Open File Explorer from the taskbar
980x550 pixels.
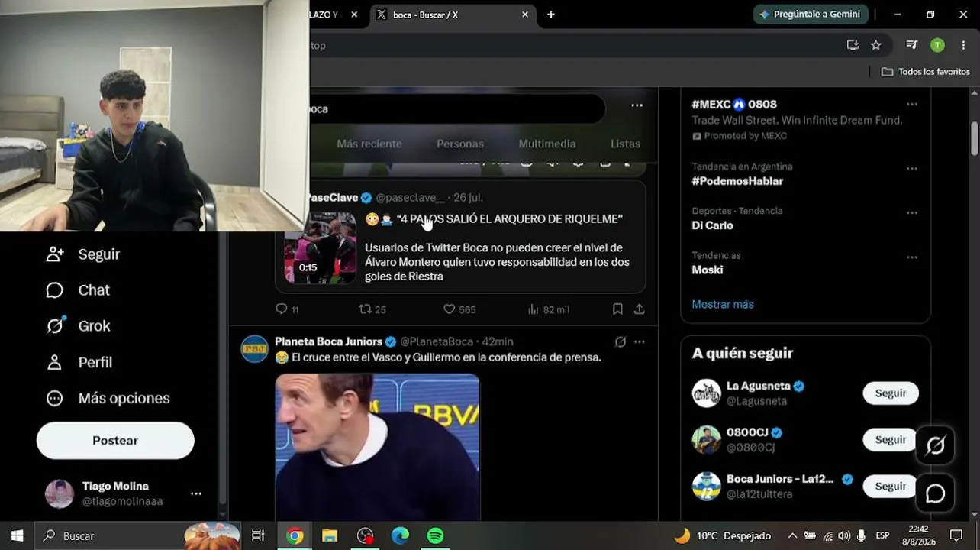coord(330,535)
